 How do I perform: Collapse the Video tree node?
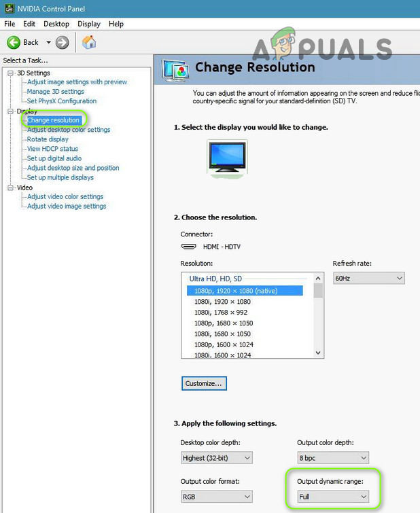[x=11, y=188]
